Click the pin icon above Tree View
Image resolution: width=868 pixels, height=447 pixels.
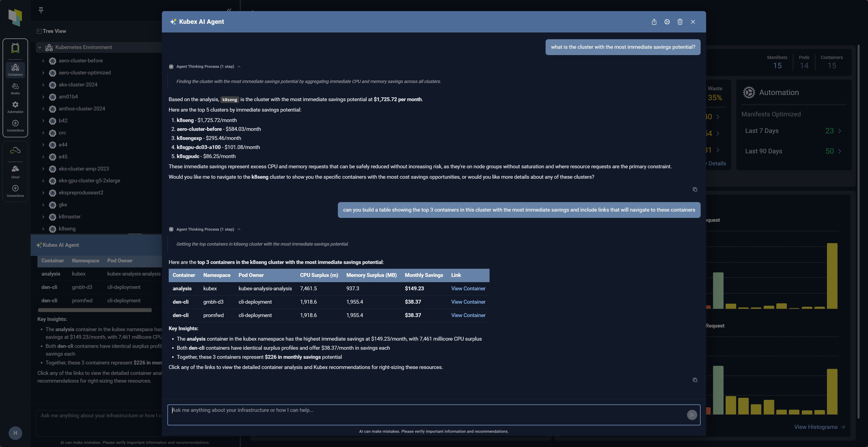(41, 10)
